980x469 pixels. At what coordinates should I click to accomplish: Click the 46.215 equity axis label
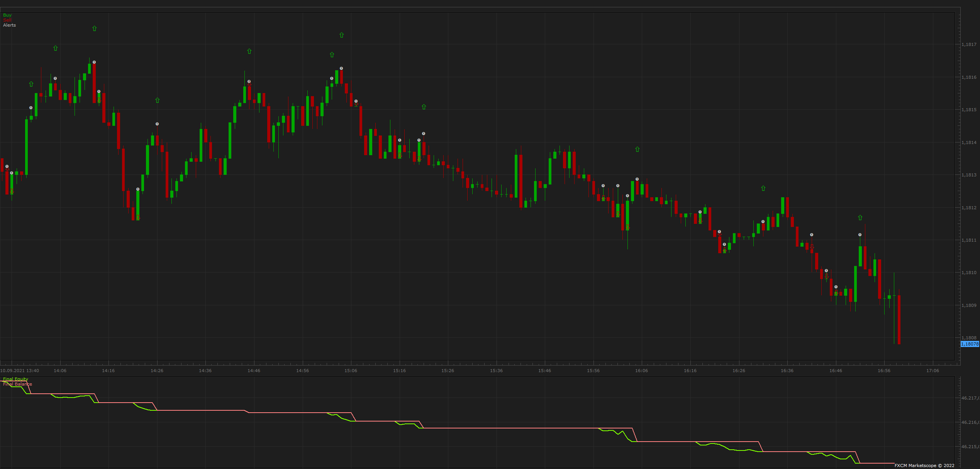(x=970, y=447)
